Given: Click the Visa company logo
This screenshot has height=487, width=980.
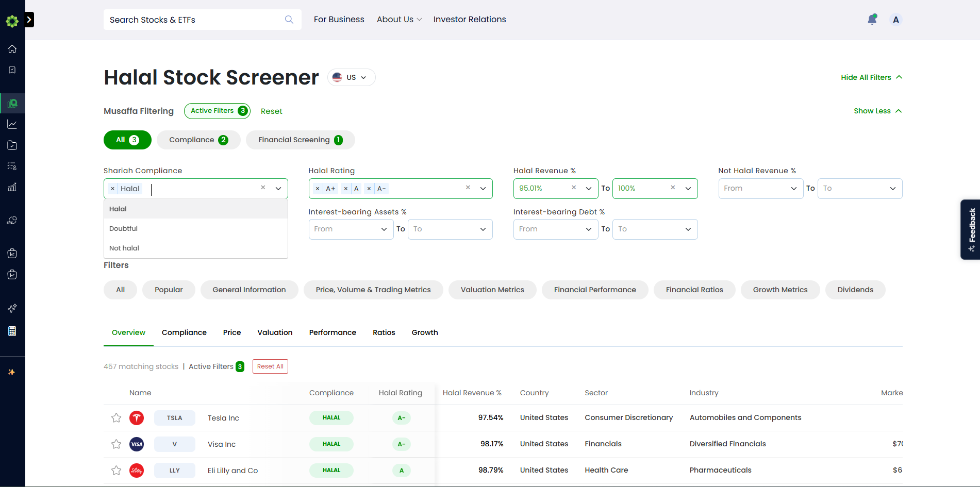Looking at the screenshot, I should [x=137, y=444].
